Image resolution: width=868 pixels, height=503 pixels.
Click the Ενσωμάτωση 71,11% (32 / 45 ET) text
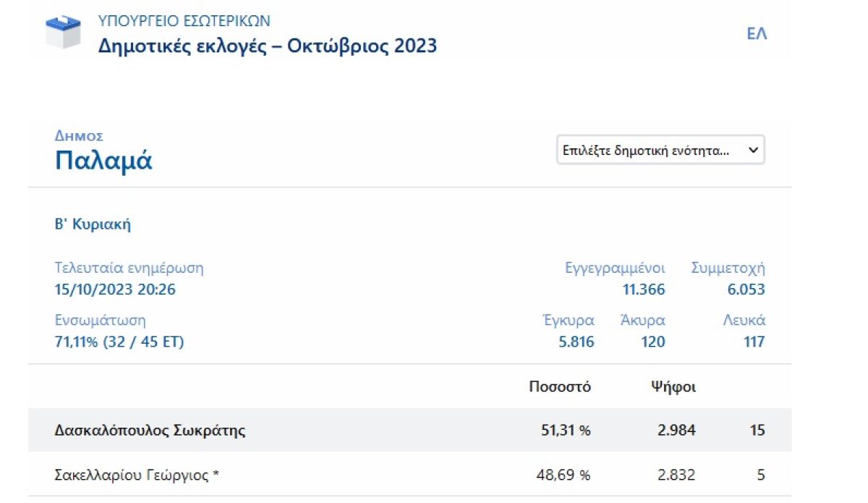pos(119,342)
